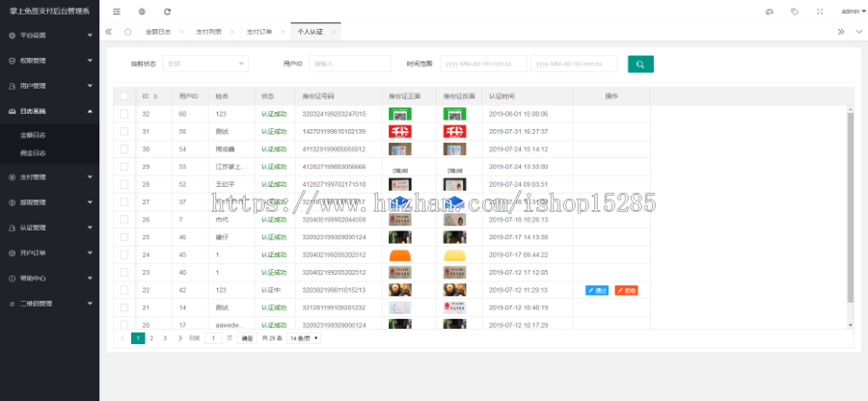Expand the 支付管理 sidebar menu
Viewport: 868px width, 401px height.
(50, 177)
